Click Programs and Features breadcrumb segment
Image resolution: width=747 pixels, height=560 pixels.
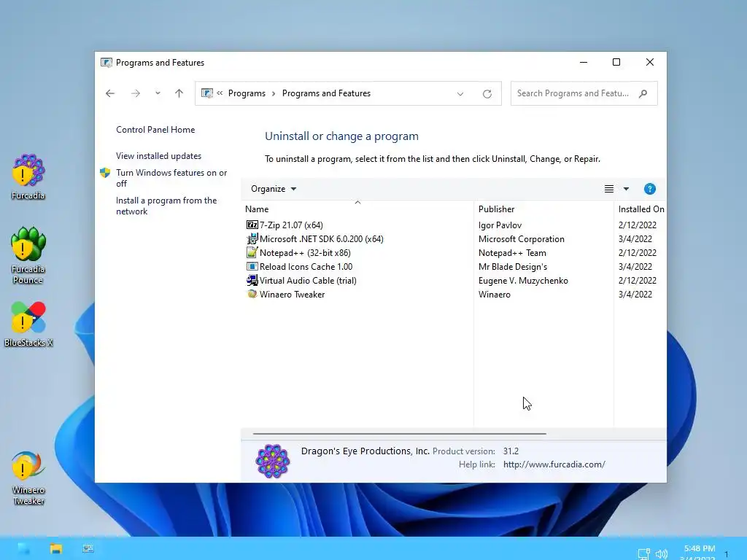coord(326,93)
